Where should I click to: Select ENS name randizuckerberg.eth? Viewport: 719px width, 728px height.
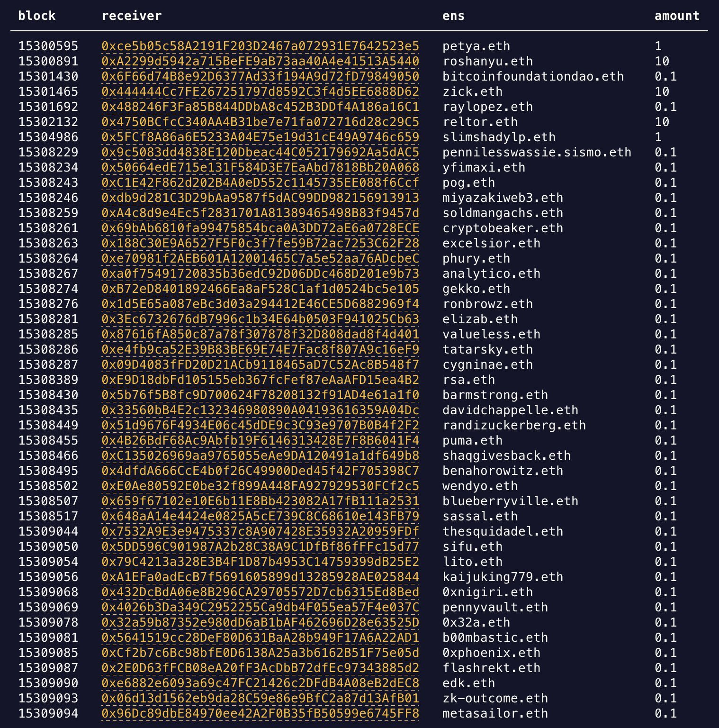tap(514, 425)
